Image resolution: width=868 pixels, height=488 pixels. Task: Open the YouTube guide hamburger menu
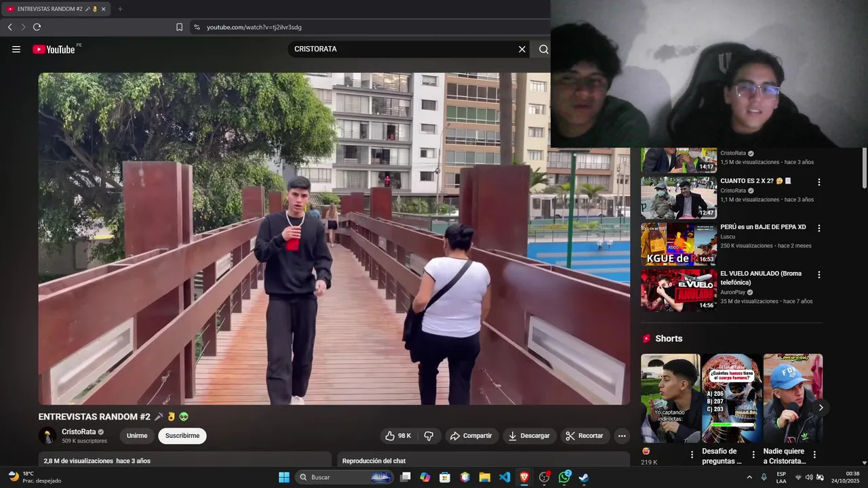(x=16, y=49)
